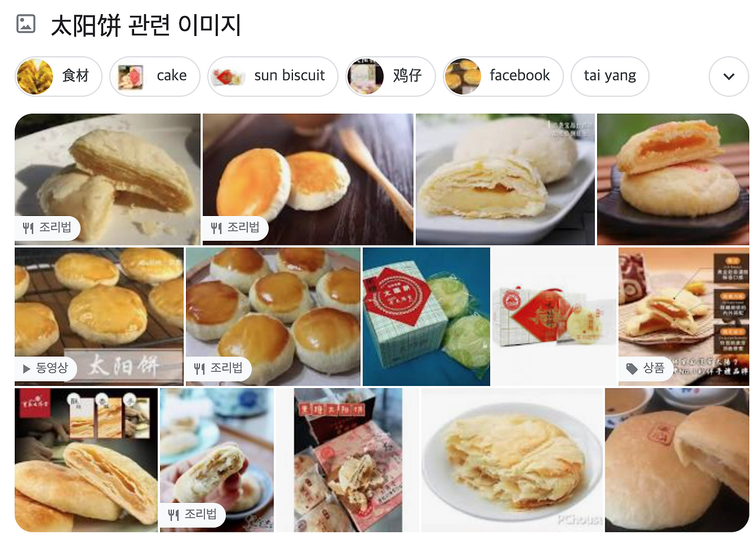Apply the facebook filter chip
The image size is (756, 540).
[503, 76]
